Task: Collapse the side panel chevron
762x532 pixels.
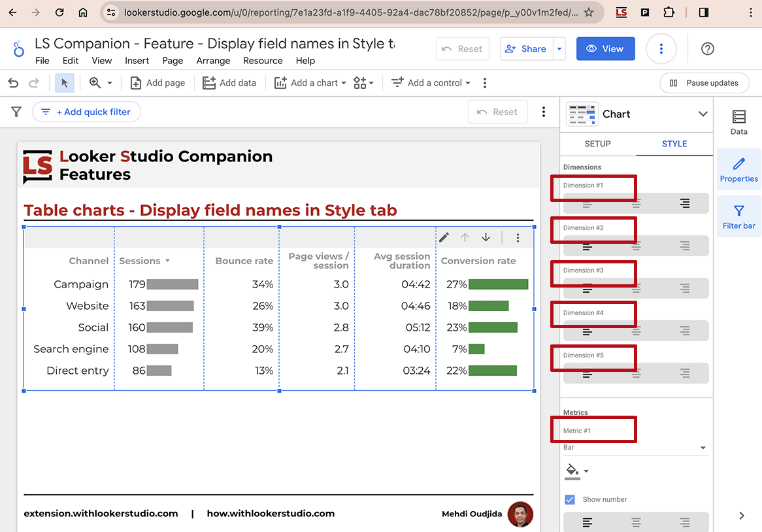Action: (742, 516)
